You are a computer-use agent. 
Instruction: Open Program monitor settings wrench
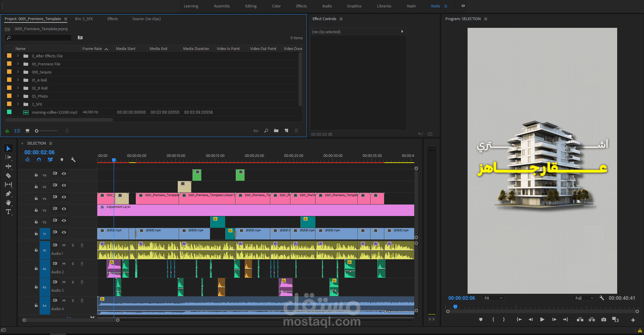click(x=602, y=298)
